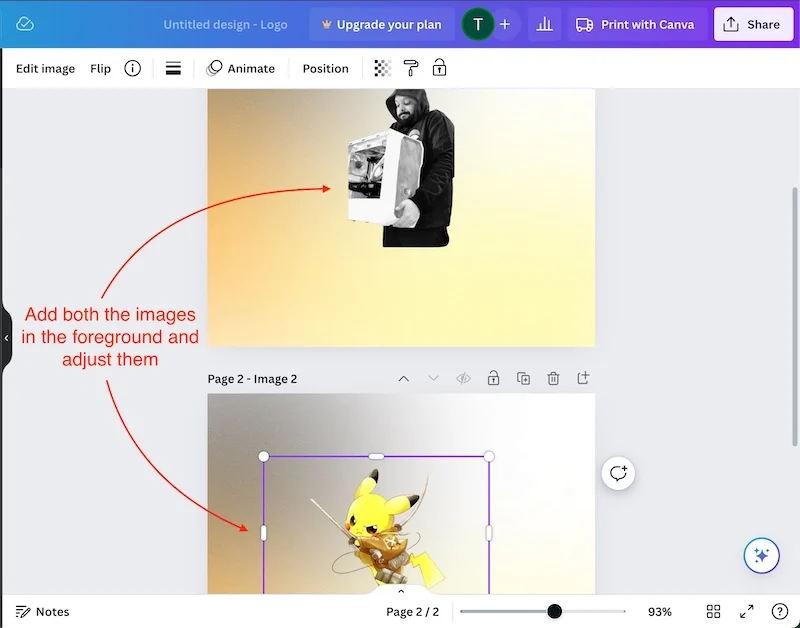Move Page 2 up with chevron
Screen dimensions: 800x628
coord(404,379)
